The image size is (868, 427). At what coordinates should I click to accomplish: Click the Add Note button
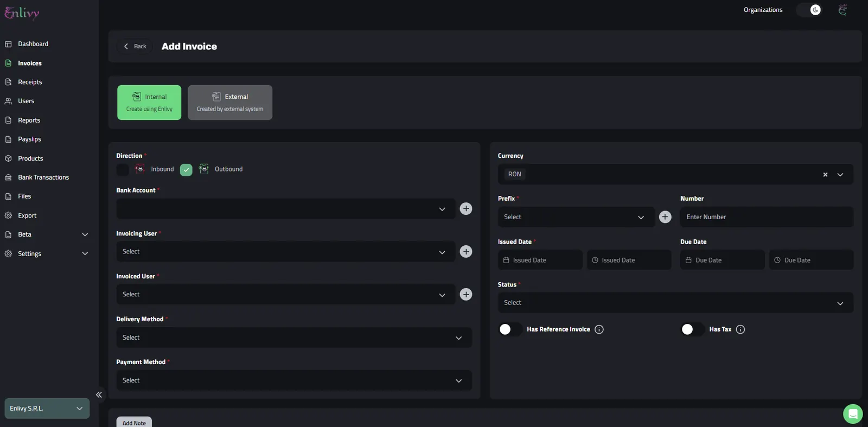[134, 422]
